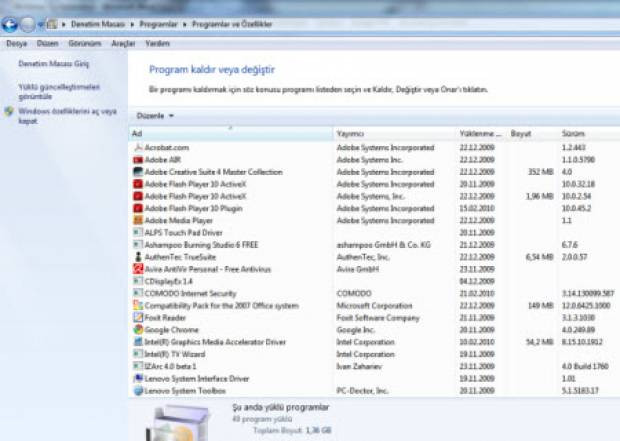The height and width of the screenshot is (441, 620).
Task: Click the ALPS Touch Pad Driver icon
Action: [x=138, y=233]
